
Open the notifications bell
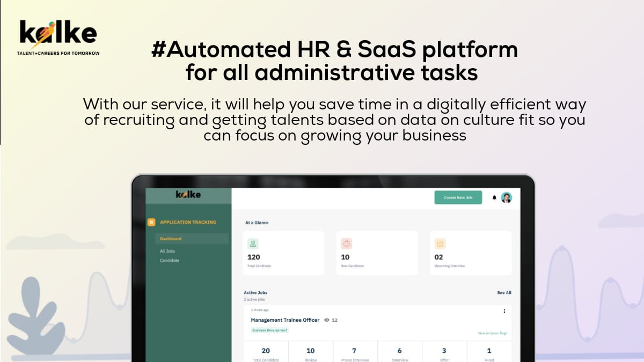(x=494, y=197)
